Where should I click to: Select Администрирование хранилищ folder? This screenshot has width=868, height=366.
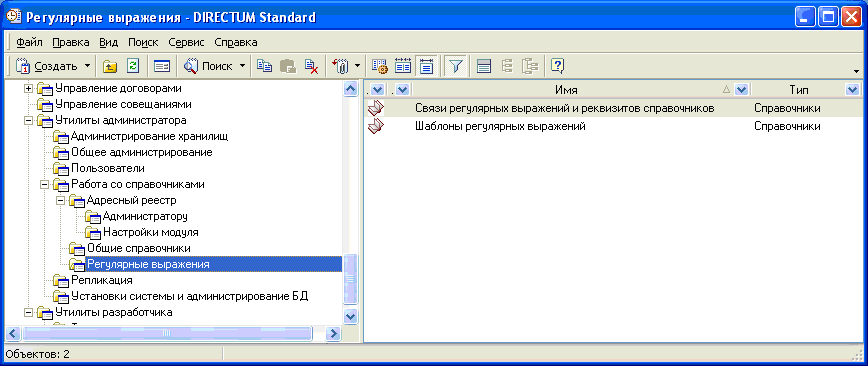(x=149, y=136)
